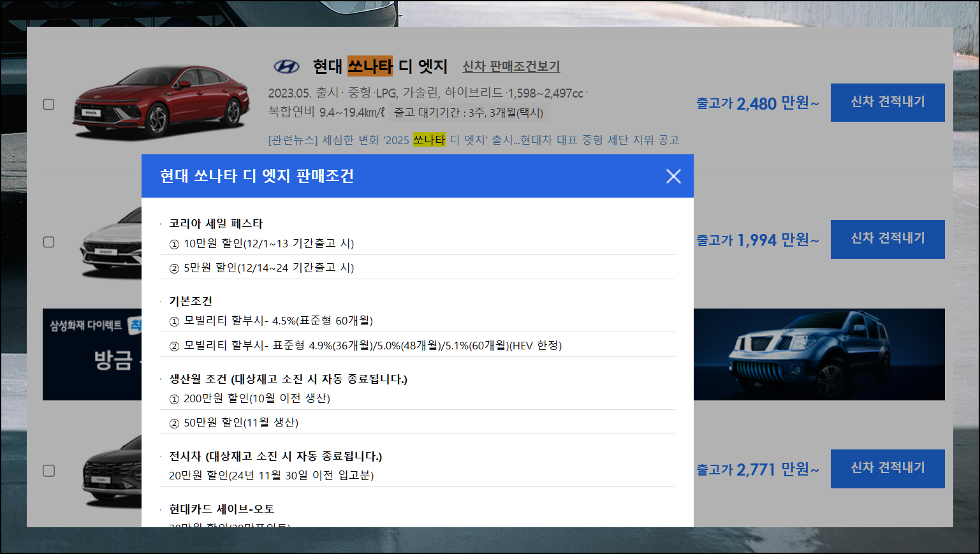Select the HEV 한정 할부 rate row
Screen dimensions: 980x554
pos(417,346)
